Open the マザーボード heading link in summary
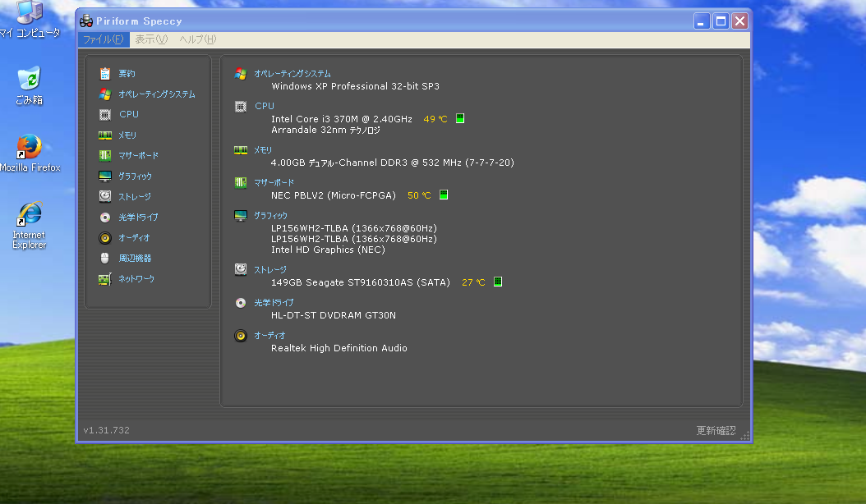This screenshot has width=866, height=504. (274, 182)
